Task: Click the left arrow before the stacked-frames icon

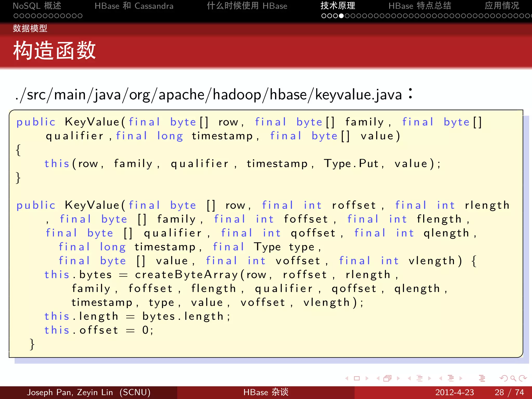Action: pos(378,378)
